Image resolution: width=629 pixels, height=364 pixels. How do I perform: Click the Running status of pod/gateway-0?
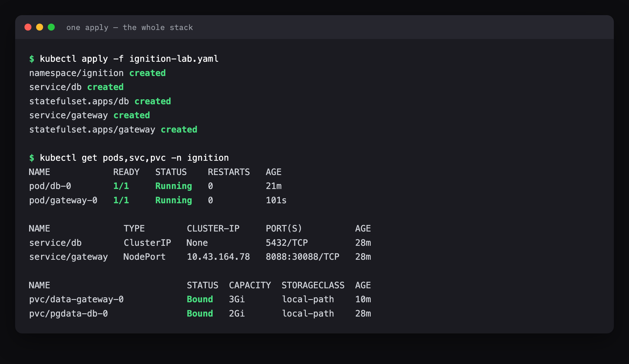174,200
